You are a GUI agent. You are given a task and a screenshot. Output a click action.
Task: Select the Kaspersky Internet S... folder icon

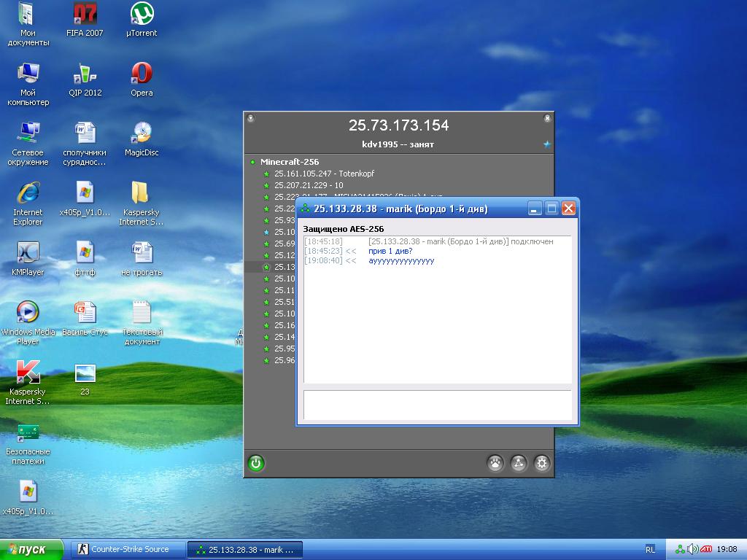pos(141,204)
